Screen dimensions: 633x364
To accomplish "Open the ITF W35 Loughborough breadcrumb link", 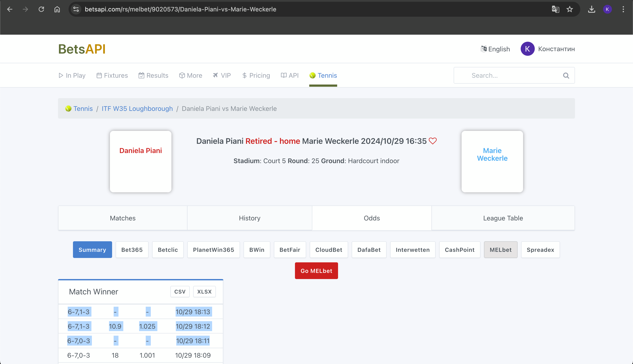I will point(137,108).
